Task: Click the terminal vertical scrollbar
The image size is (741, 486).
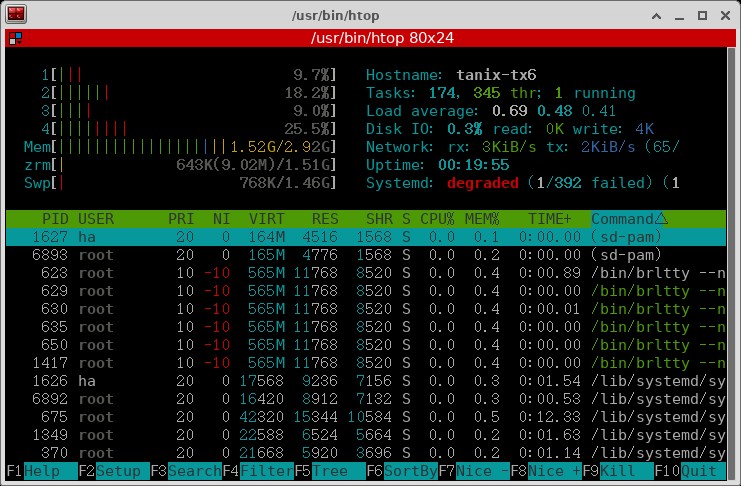Action: click(731, 262)
